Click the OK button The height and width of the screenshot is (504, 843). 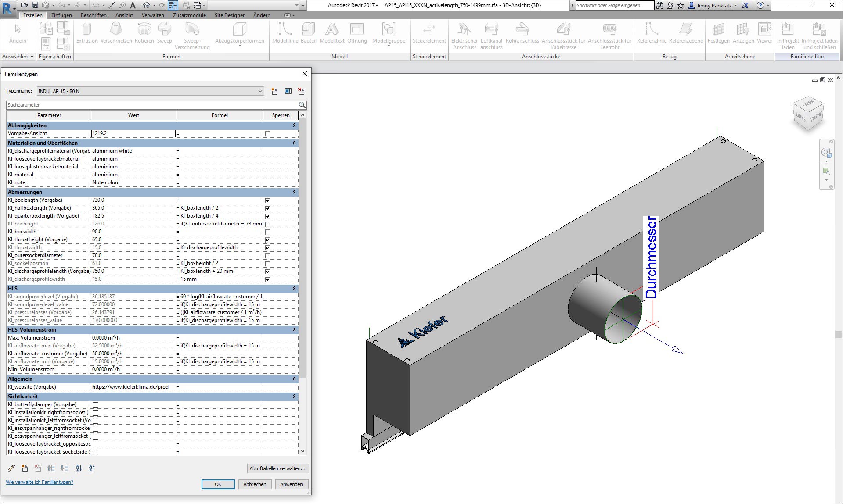point(218,484)
